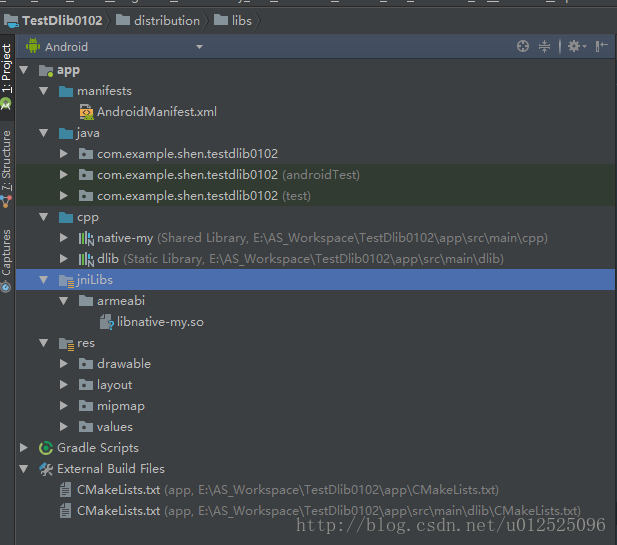Select the armeabi folder label
This screenshot has width=617, height=545.
point(121,301)
